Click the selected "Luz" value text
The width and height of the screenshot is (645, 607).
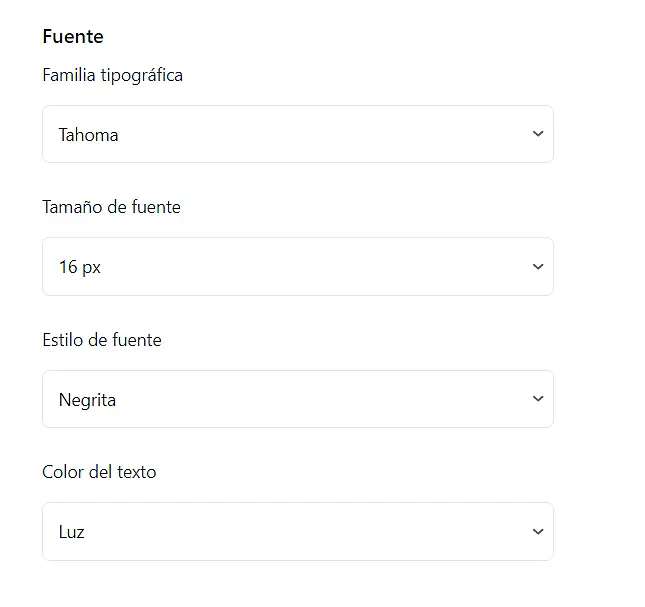tap(71, 532)
